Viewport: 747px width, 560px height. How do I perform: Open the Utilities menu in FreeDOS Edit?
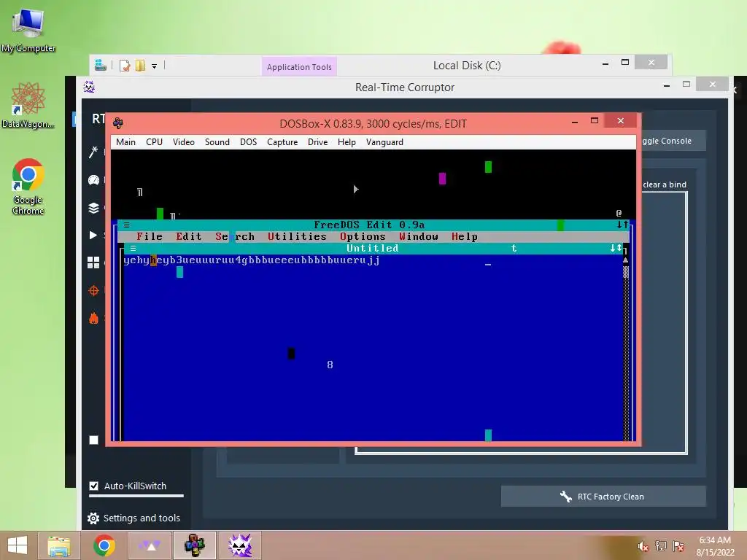(297, 237)
